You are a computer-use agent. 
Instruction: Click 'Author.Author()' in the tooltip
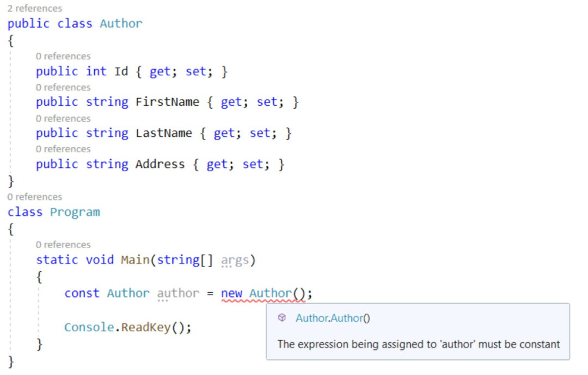(333, 318)
